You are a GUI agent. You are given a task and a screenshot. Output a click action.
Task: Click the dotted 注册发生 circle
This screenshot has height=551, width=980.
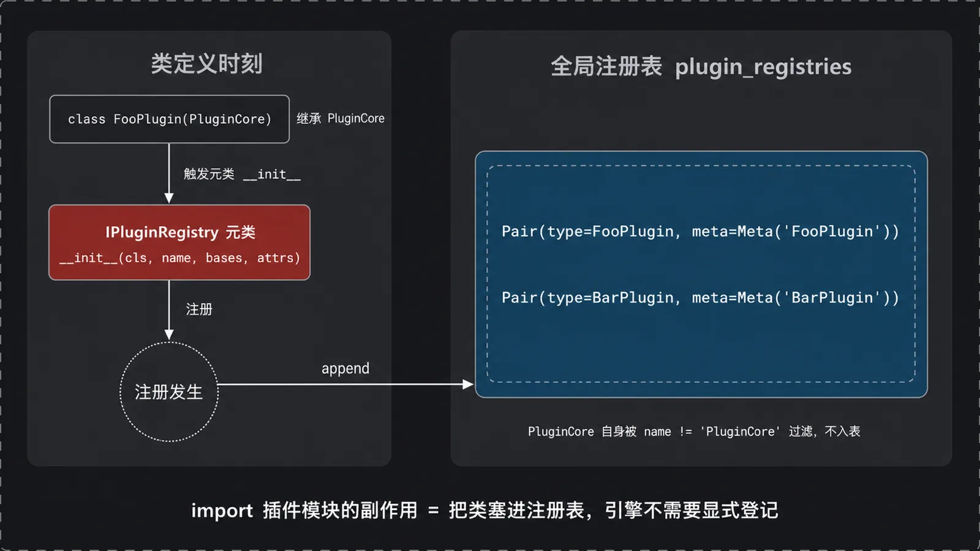point(169,392)
